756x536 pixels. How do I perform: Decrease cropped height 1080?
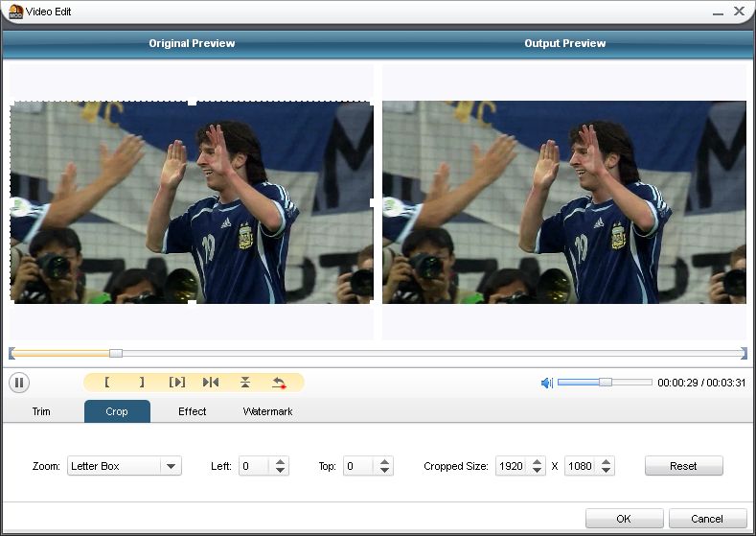point(607,471)
